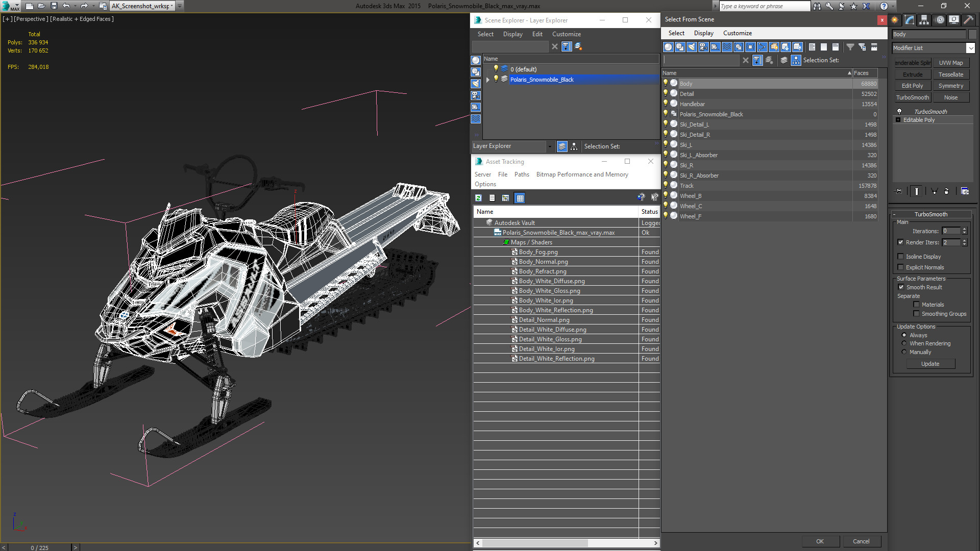
Task: Click the Pin Stack icon
Action: pos(899,191)
